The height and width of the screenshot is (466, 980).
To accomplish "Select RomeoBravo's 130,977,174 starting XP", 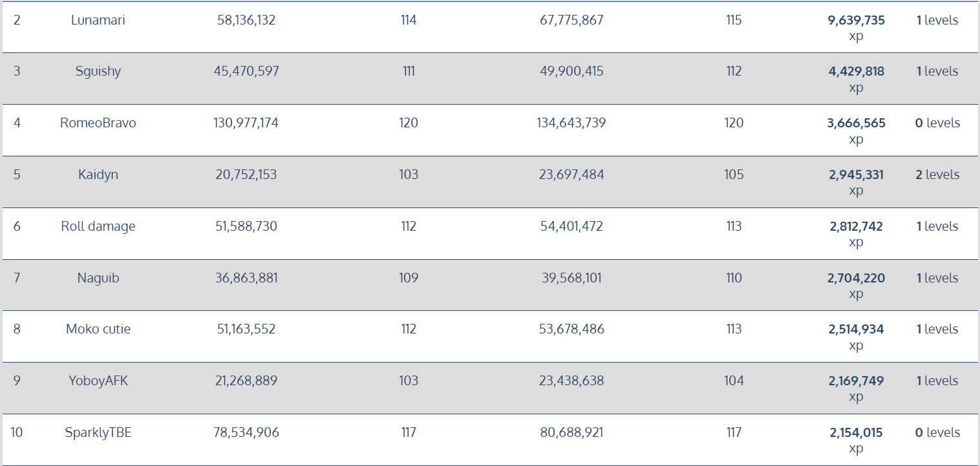I will tap(246, 123).
